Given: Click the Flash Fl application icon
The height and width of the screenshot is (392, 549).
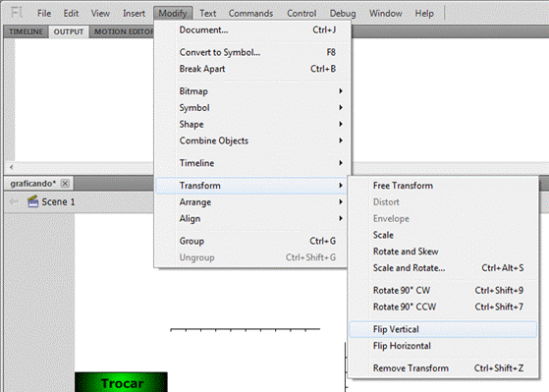Looking at the screenshot, I should 17,13.
